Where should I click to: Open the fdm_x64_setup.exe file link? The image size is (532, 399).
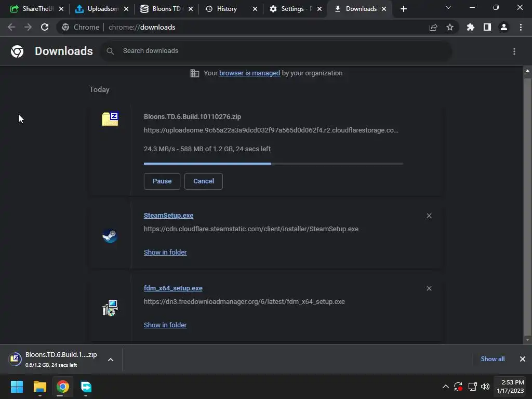point(173,288)
